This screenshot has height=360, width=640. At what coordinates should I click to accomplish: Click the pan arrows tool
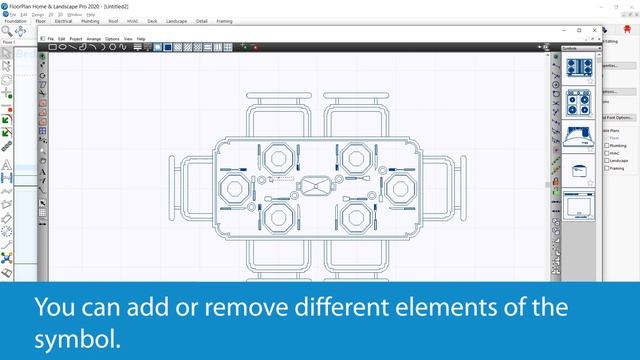[20, 31]
